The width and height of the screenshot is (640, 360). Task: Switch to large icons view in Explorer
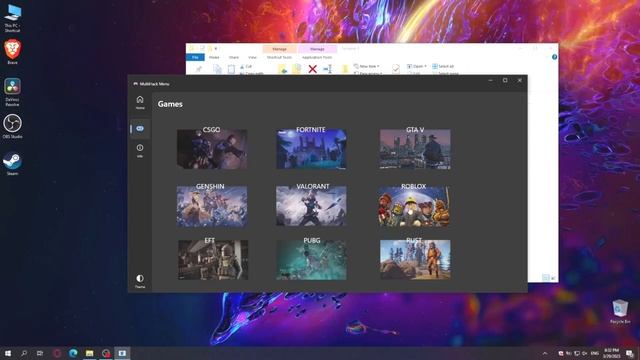553,278
